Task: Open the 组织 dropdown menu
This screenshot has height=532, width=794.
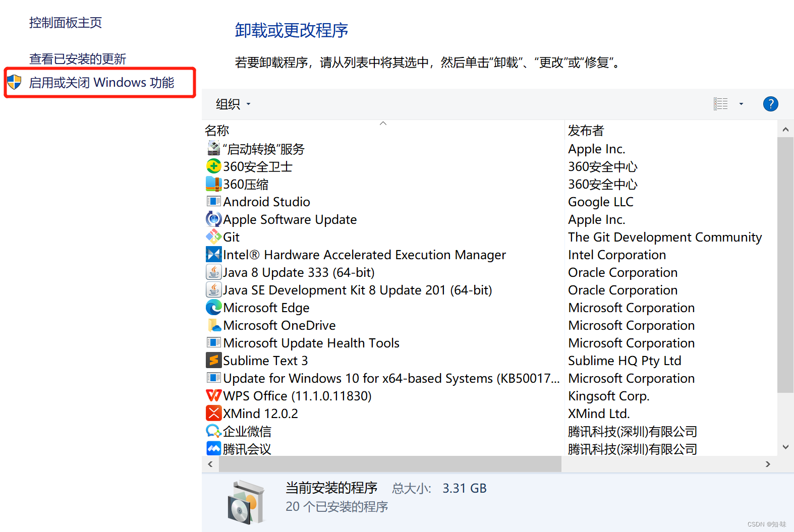Action: (x=233, y=104)
